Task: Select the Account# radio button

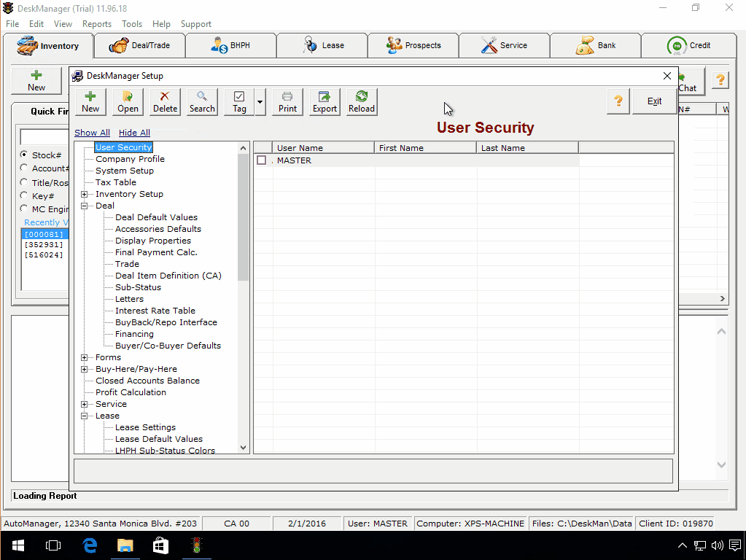Action: pyautogui.click(x=24, y=168)
